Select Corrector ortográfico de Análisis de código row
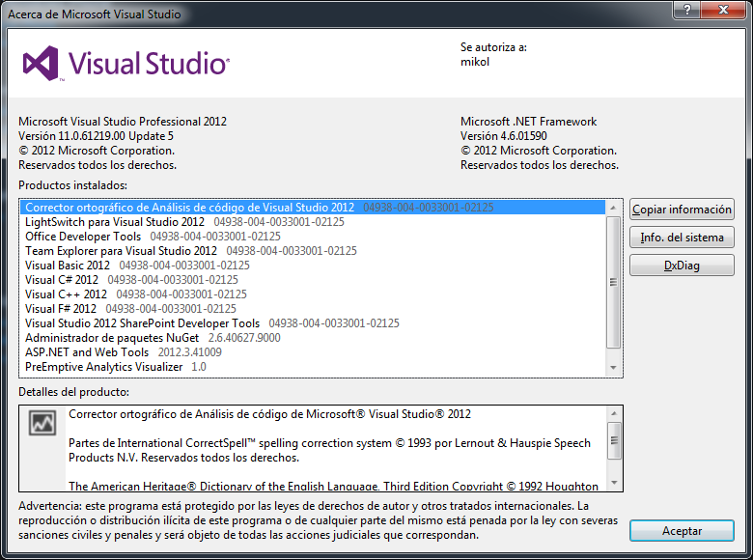Screen dimensions: 753x560 (313, 208)
